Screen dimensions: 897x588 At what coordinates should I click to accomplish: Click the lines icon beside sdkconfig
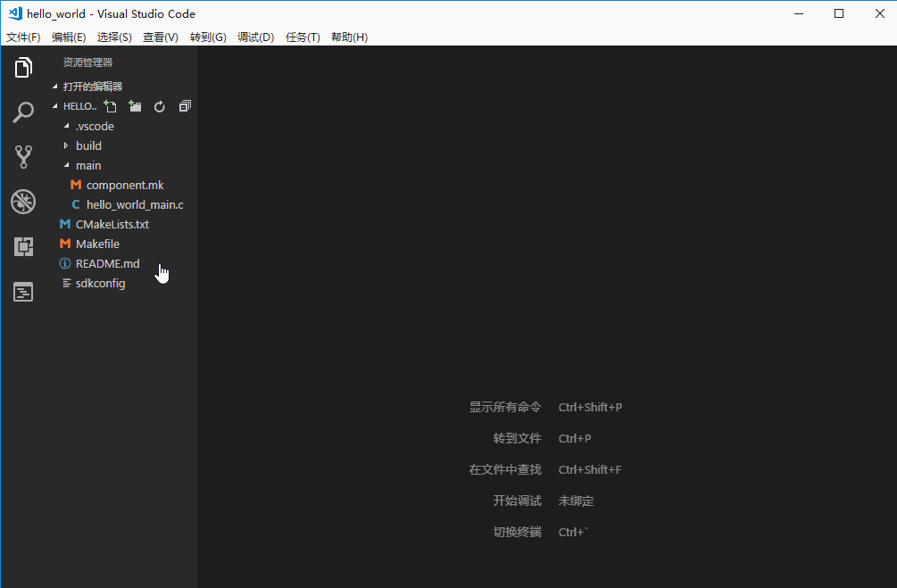coord(66,283)
